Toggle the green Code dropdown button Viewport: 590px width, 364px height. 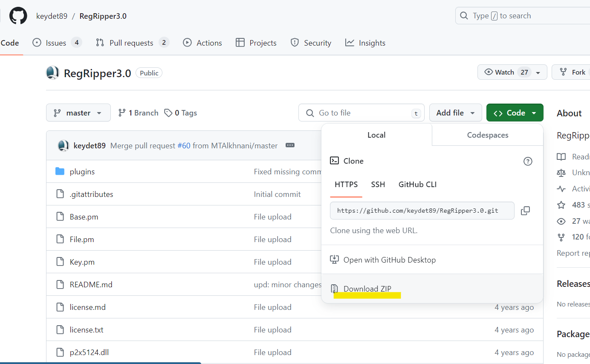[515, 113]
